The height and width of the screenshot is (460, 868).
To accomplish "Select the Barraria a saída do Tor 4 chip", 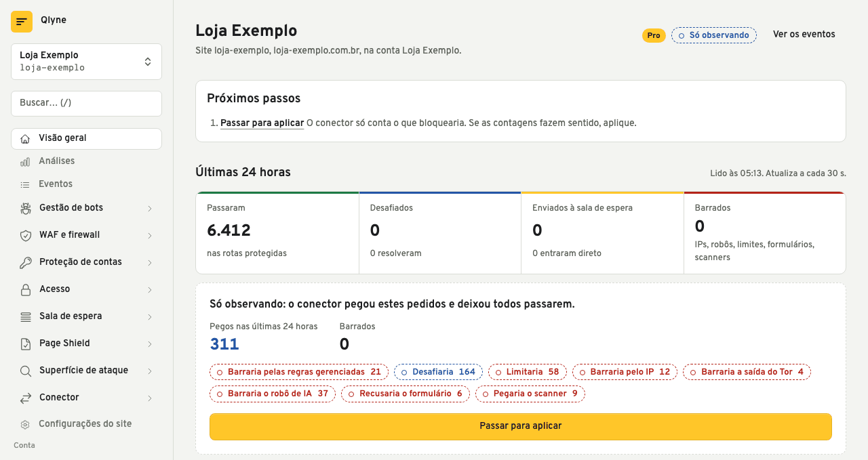I will point(747,372).
